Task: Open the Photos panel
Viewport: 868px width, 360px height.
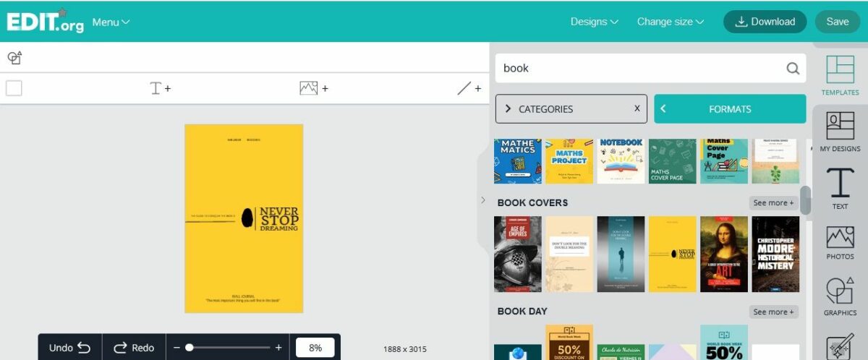Action: (x=840, y=243)
